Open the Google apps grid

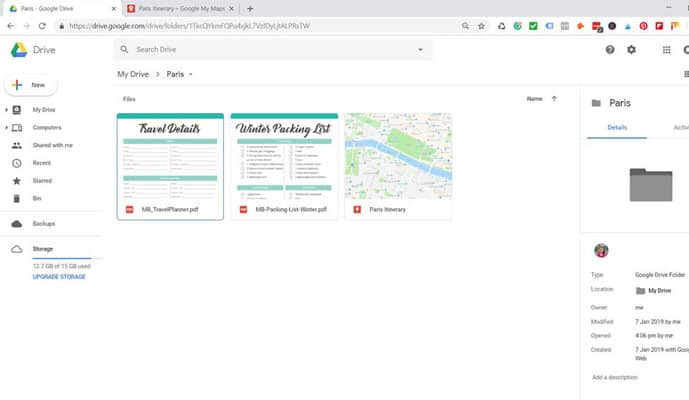tap(666, 50)
